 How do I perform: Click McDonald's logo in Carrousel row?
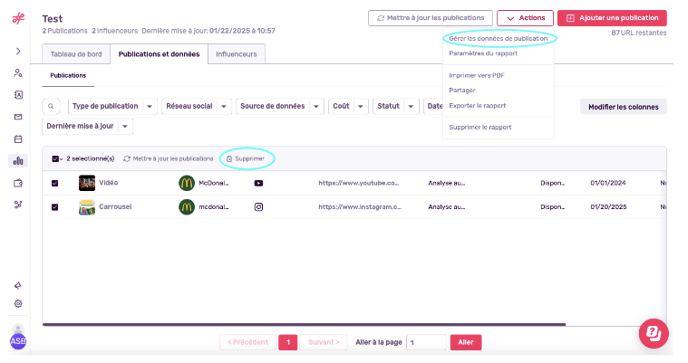tap(186, 207)
